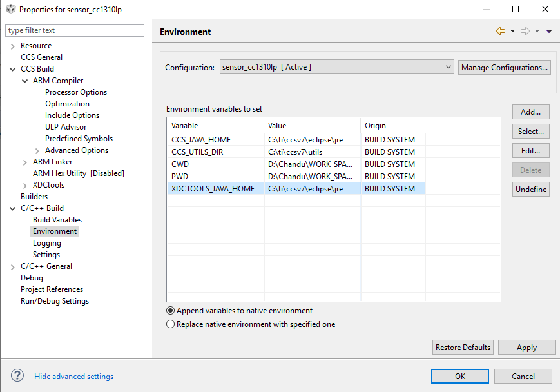Select Append variables to native environment

pyautogui.click(x=171, y=311)
